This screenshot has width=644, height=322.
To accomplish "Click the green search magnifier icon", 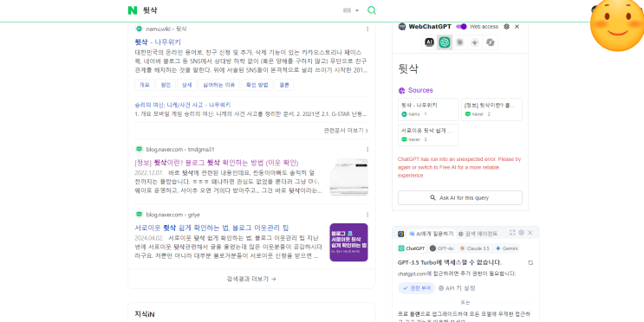I will [x=371, y=10].
